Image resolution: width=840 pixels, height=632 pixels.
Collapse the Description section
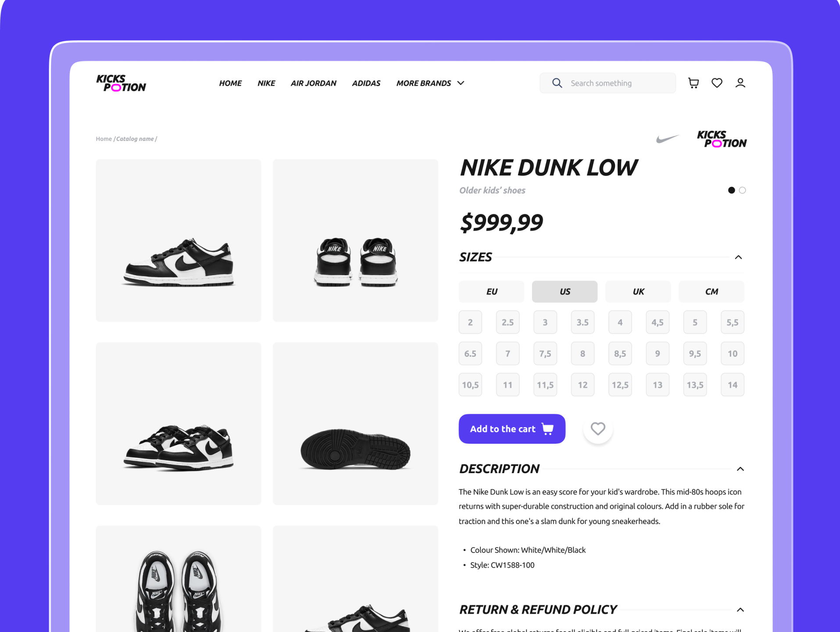(x=740, y=469)
